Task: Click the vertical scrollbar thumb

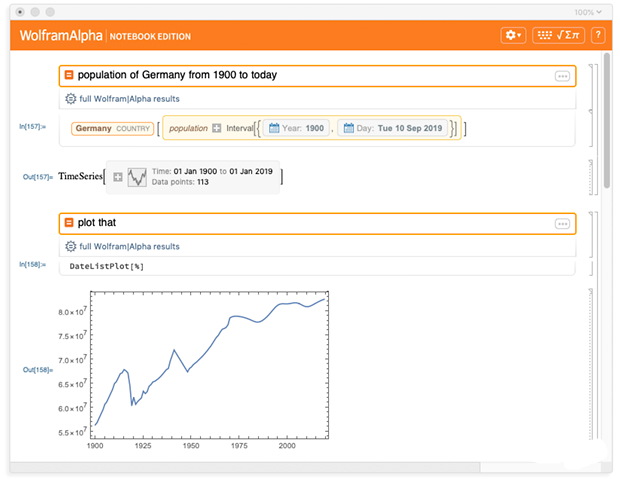Action: click(x=607, y=121)
